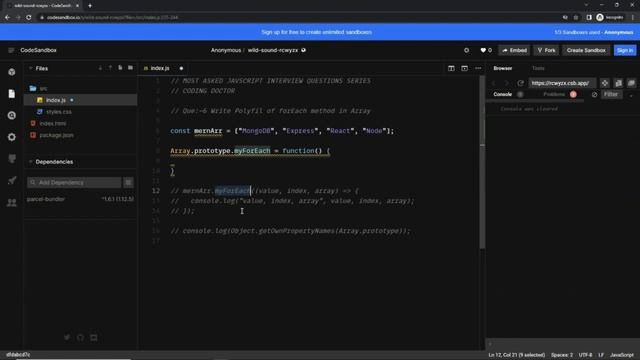The height and width of the screenshot is (360, 640).
Task: Open the Deployment rocket icon
Action: (x=12, y=180)
